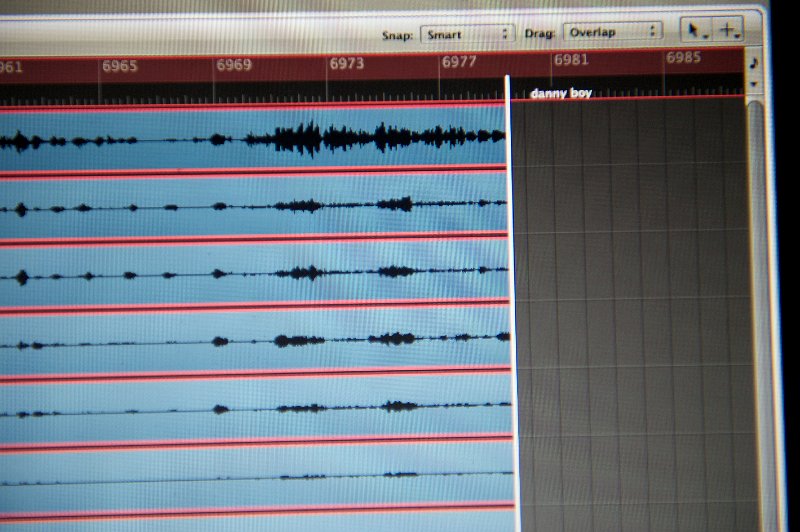The height and width of the screenshot is (532, 800).
Task: Click bar 6981 in the ruler
Action: [571, 60]
